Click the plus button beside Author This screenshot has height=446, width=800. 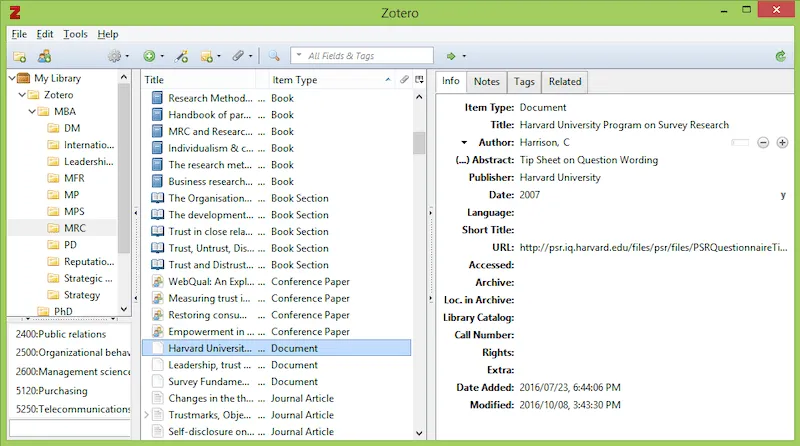[x=782, y=142]
